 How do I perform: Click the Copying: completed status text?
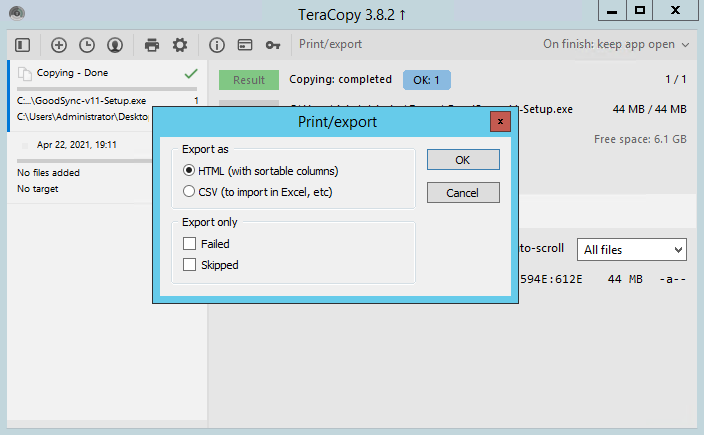point(340,79)
